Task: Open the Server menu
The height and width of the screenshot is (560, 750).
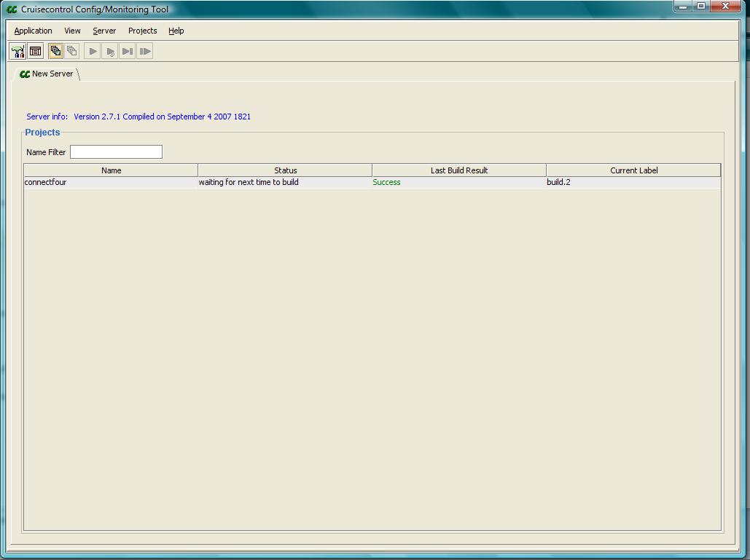Action: [x=104, y=31]
